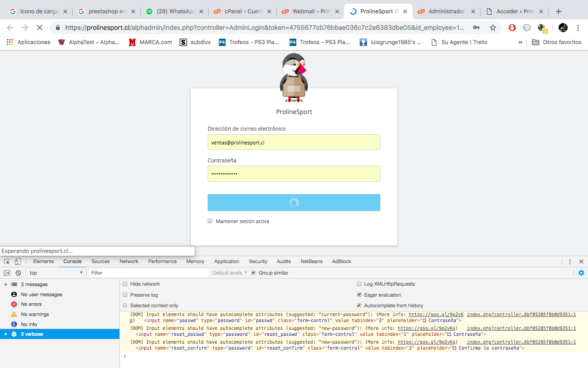Select No warnings in console sidebar
Screen dimensions: 588x368
click(60, 314)
